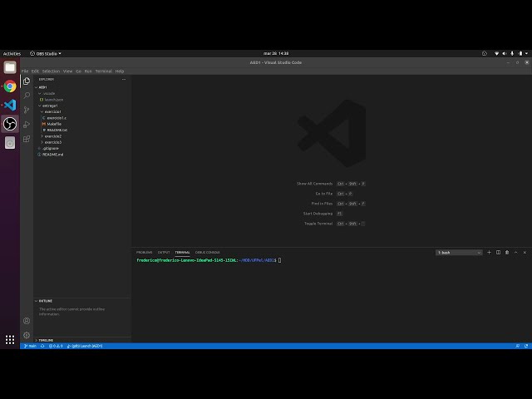The height and width of the screenshot is (399, 532).
Task: Open launch.json file
Action: 52,100
